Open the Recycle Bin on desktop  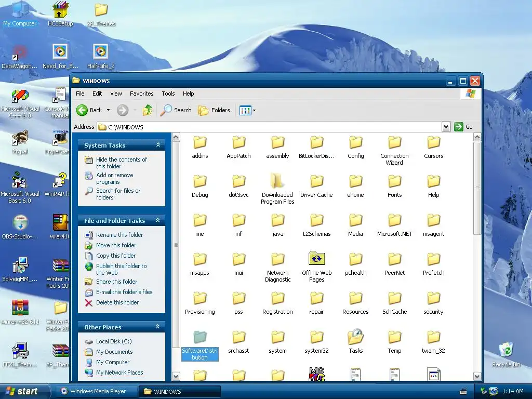pyautogui.click(x=506, y=354)
